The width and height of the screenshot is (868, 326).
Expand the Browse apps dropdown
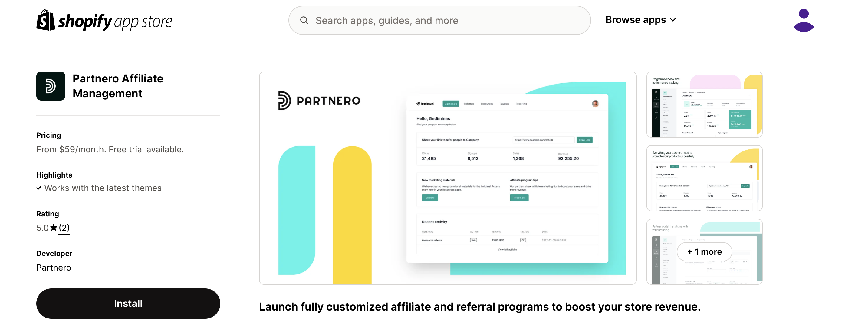coord(640,20)
